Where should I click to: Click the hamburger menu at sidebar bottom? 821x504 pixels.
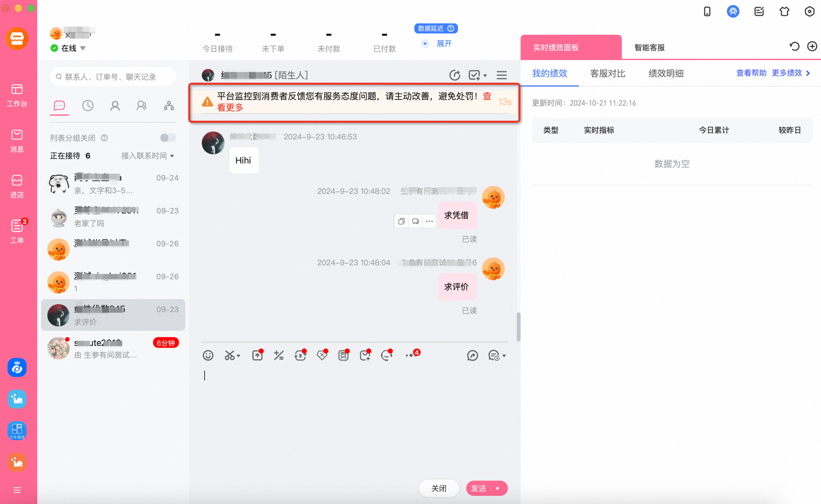[x=17, y=490]
